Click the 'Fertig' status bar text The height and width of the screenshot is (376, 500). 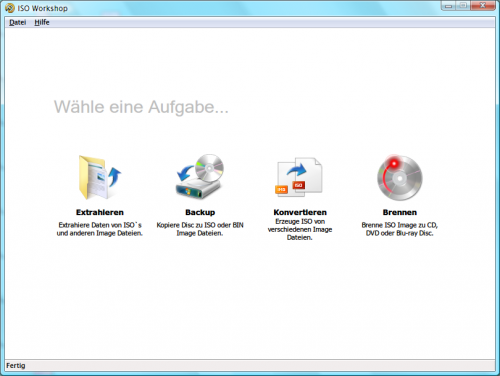(16, 365)
